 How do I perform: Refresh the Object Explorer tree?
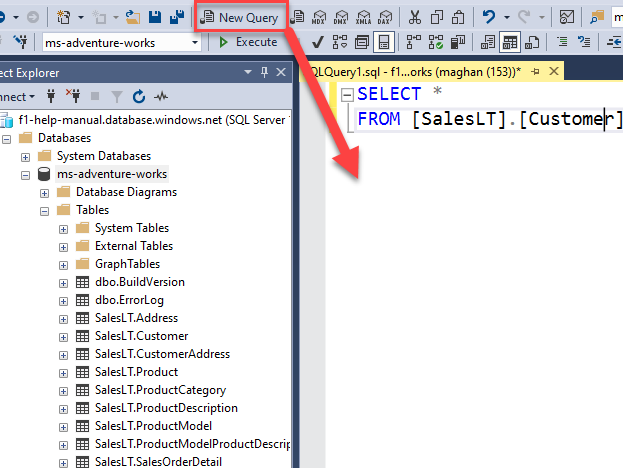point(139,96)
